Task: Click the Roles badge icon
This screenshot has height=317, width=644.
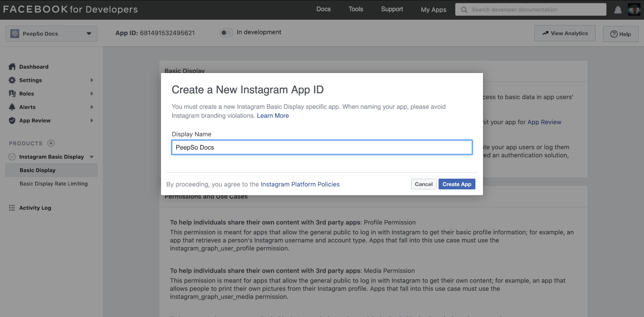Action: click(12, 94)
